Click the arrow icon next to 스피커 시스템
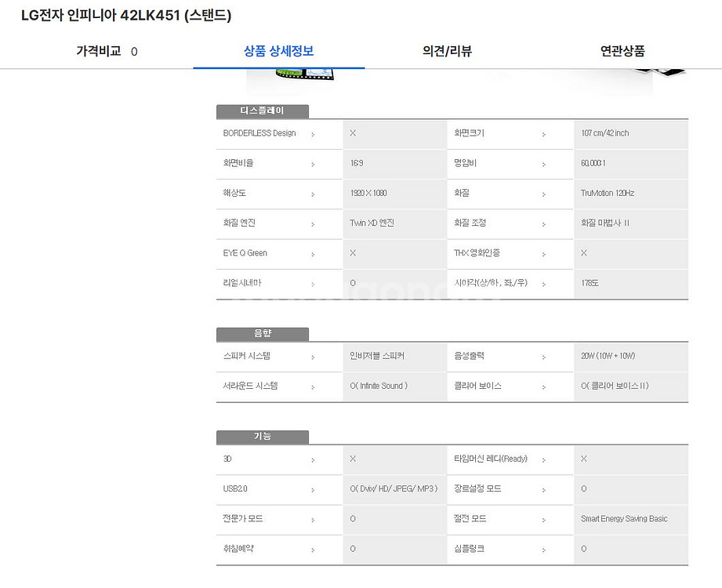Screen dimensions: 722x588 tap(313, 357)
